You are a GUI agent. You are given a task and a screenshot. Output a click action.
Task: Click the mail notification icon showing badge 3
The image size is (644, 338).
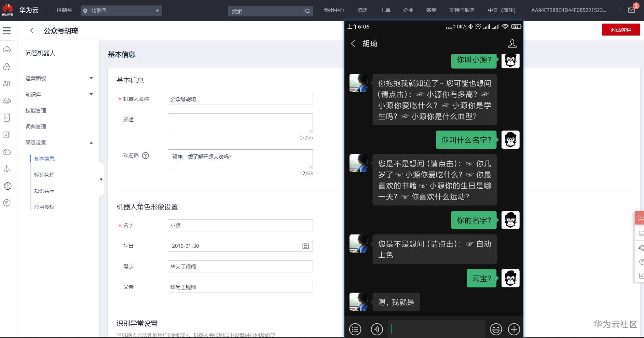click(632, 10)
